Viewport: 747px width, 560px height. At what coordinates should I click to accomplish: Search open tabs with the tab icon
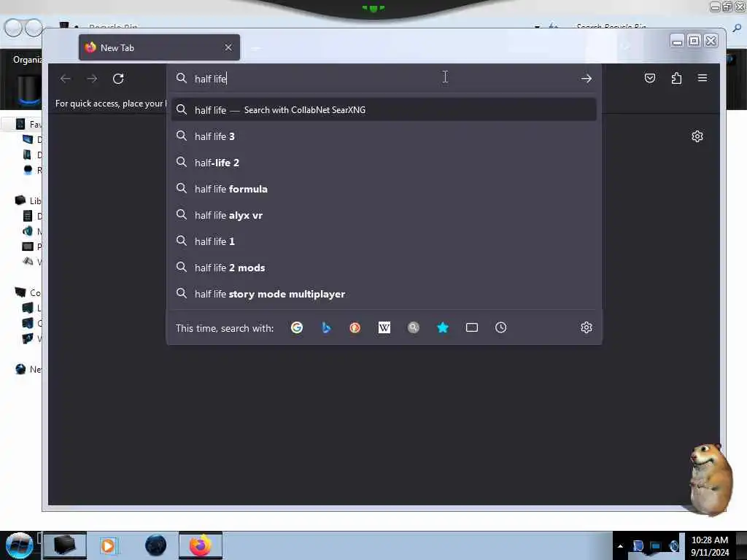[472, 327]
